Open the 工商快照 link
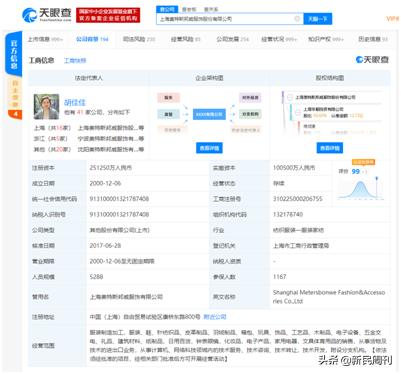Image resolution: width=401 pixels, height=374 pixels. point(75,61)
